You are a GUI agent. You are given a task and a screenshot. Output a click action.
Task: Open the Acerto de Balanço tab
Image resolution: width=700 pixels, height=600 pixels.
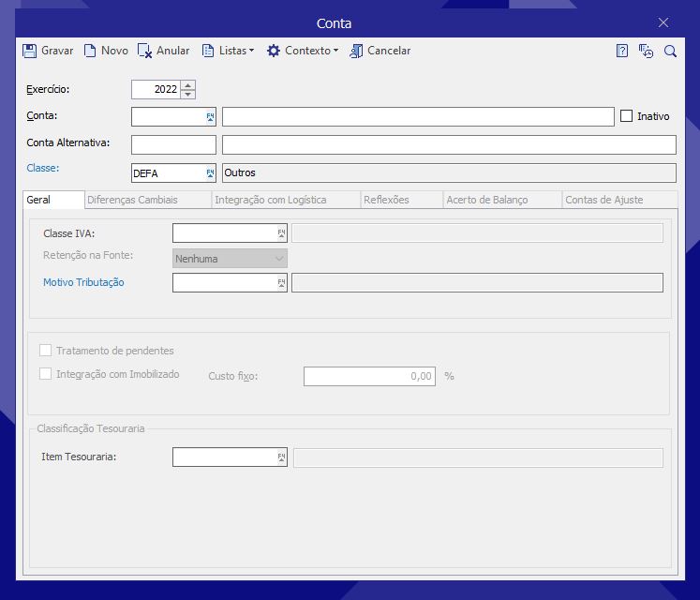click(486, 200)
